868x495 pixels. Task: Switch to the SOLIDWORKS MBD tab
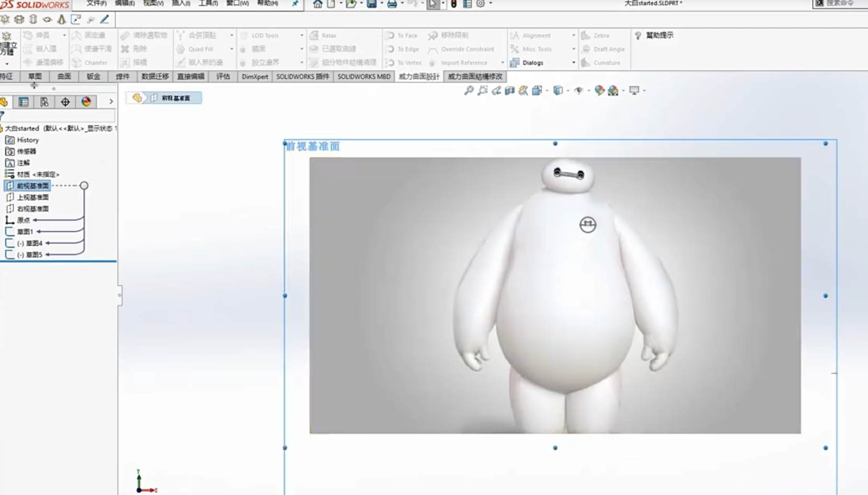[x=364, y=76]
